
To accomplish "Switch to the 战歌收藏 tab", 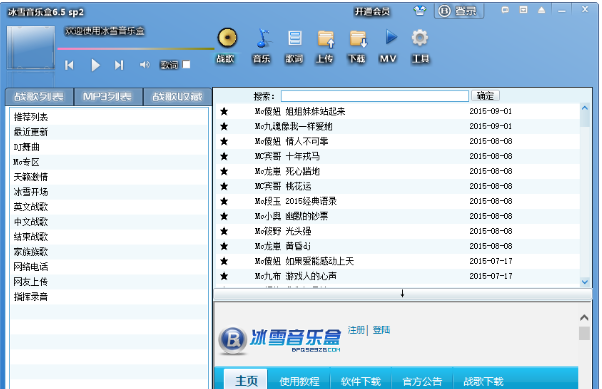I will (x=177, y=96).
